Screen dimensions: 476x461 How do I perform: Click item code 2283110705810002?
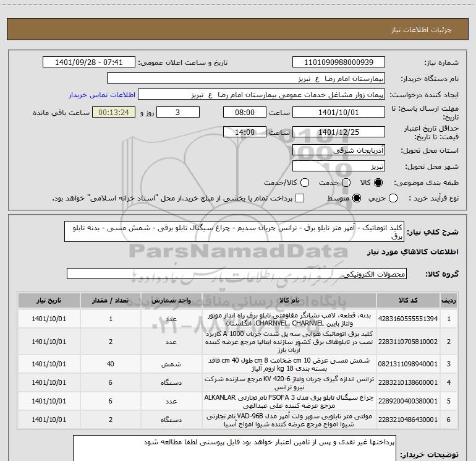pyautogui.click(x=408, y=342)
